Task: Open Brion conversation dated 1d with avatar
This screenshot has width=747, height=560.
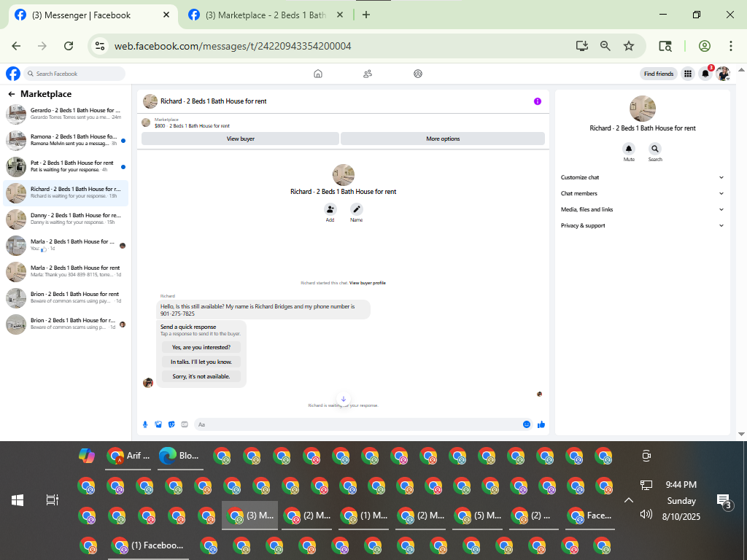Action: pyautogui.click(x=66, y=324)
